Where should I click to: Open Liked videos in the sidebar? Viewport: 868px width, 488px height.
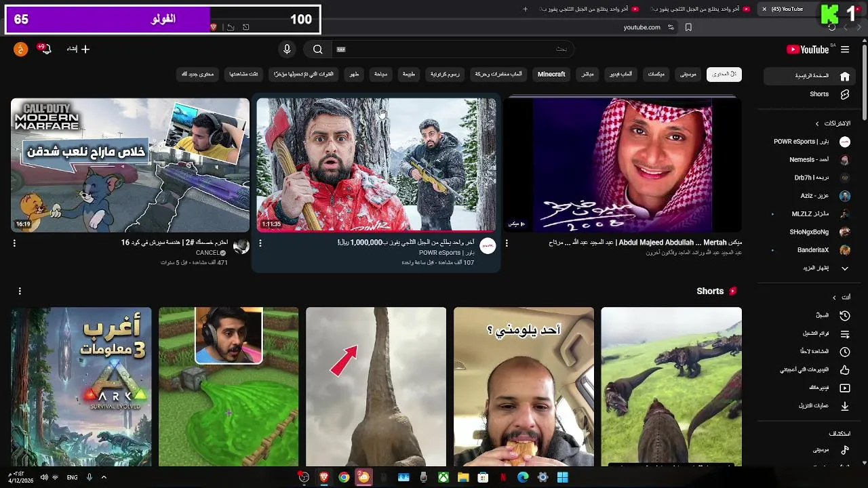coord(810,369)
